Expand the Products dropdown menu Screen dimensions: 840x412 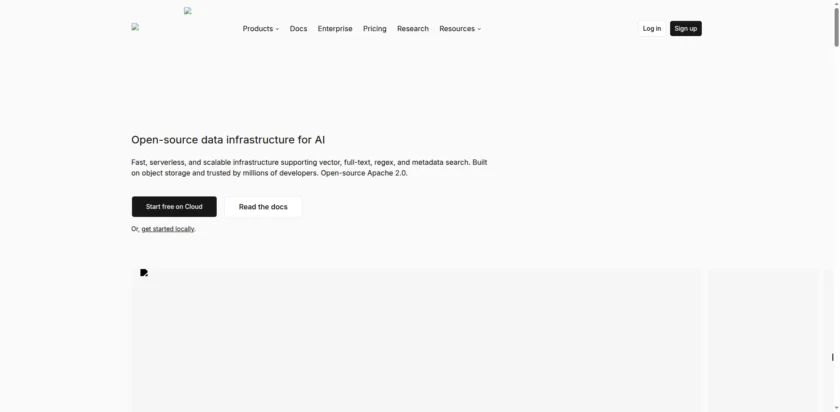coord(260,29)
